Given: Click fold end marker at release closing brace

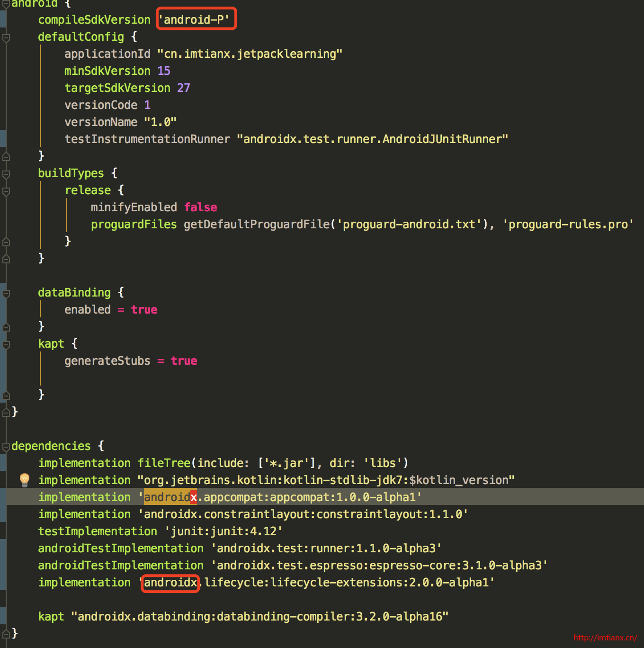Looking at the screenshot, I should point(6,241).
